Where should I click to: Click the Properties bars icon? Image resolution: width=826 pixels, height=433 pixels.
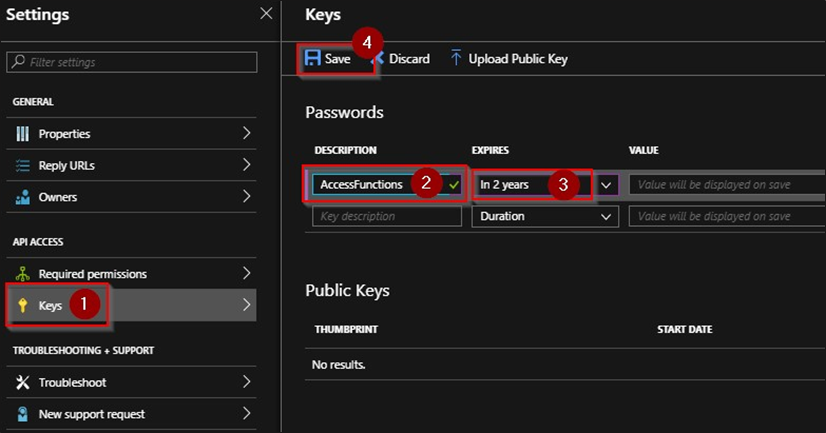(23, 134)
